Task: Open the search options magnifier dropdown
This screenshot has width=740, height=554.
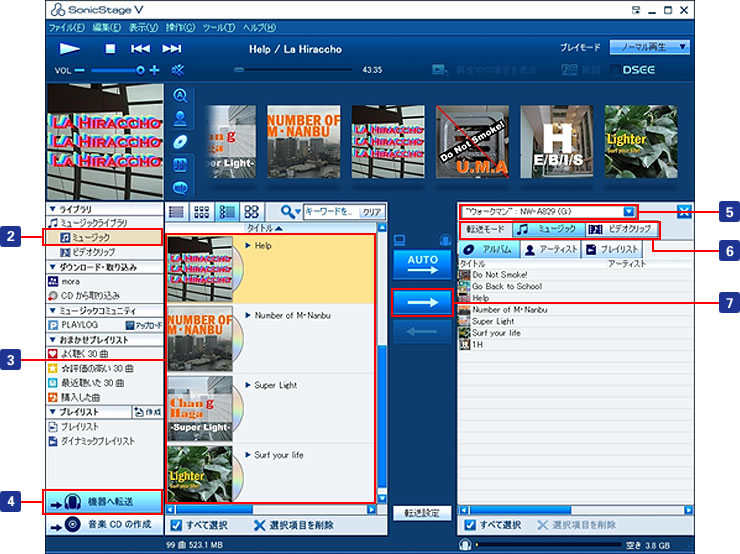Action: 290,212
